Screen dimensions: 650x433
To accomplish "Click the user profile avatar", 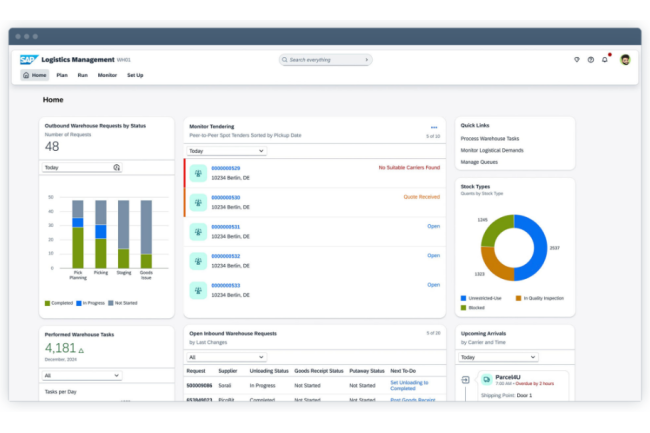I will [x=625, y=60].
